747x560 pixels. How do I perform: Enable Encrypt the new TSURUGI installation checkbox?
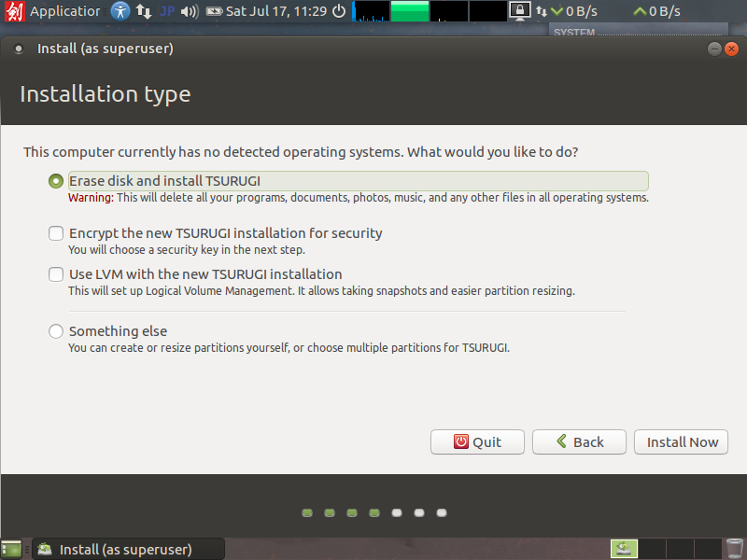click(56, 233)
